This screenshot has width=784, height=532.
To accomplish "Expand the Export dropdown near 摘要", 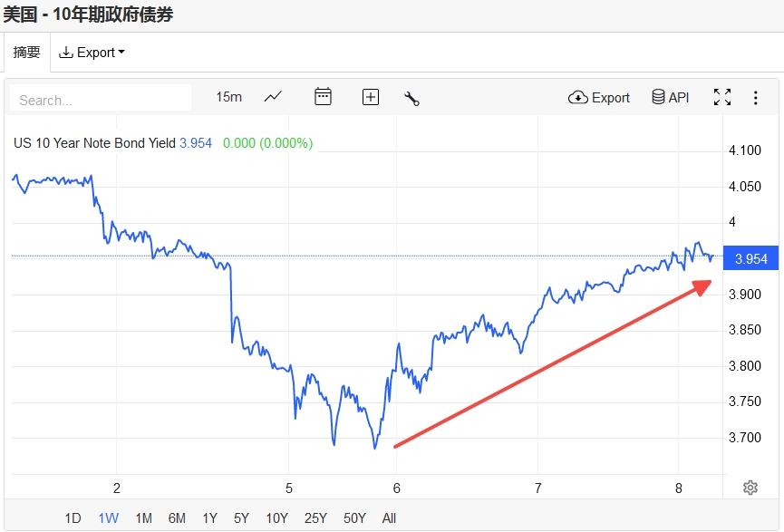I will point(92,53).
